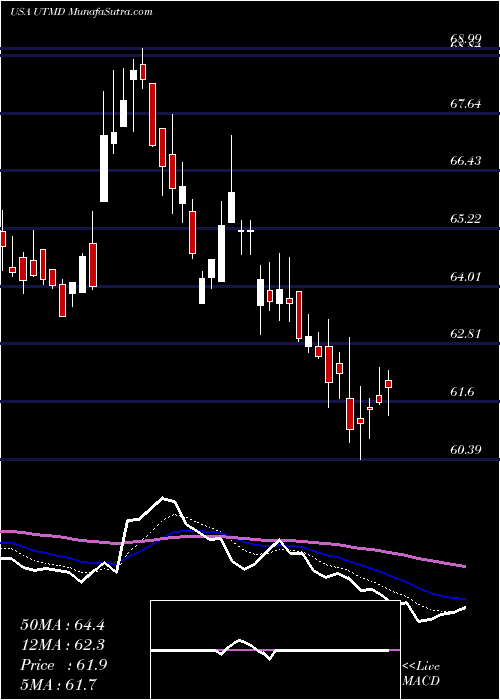Click the tallest white candlestick near 66.43
Image resolution: width=500 pixels, height=700 pixels.
[x=104, y=168]
